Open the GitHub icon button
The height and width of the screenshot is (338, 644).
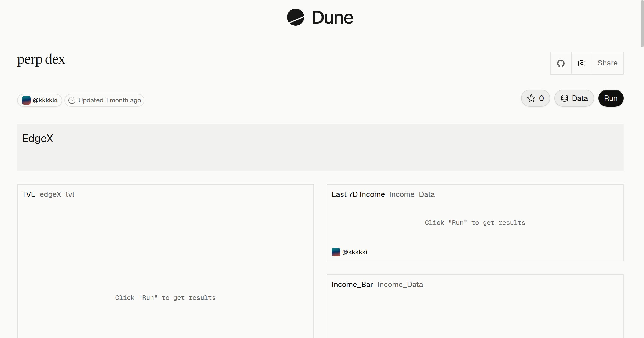coord(561,63)
